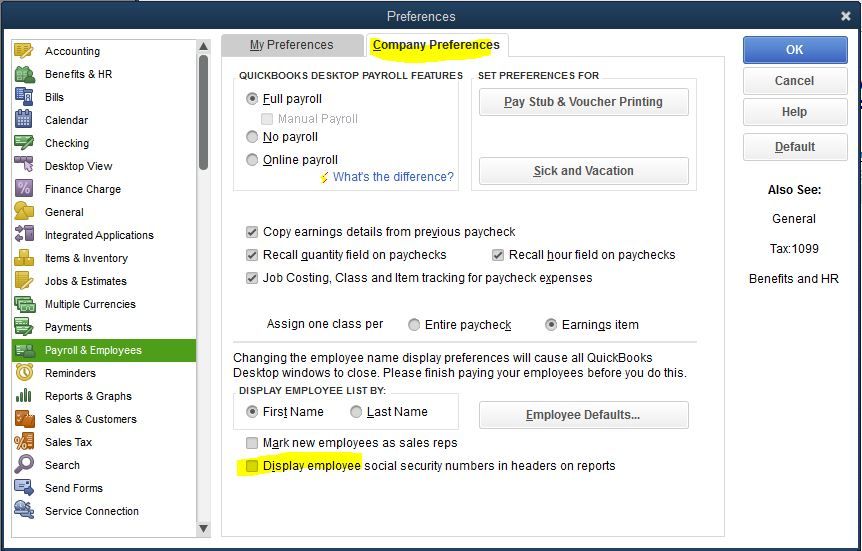Click the Send Forms icon
This screenshot has width=862, height=551.
click(24, 487)
